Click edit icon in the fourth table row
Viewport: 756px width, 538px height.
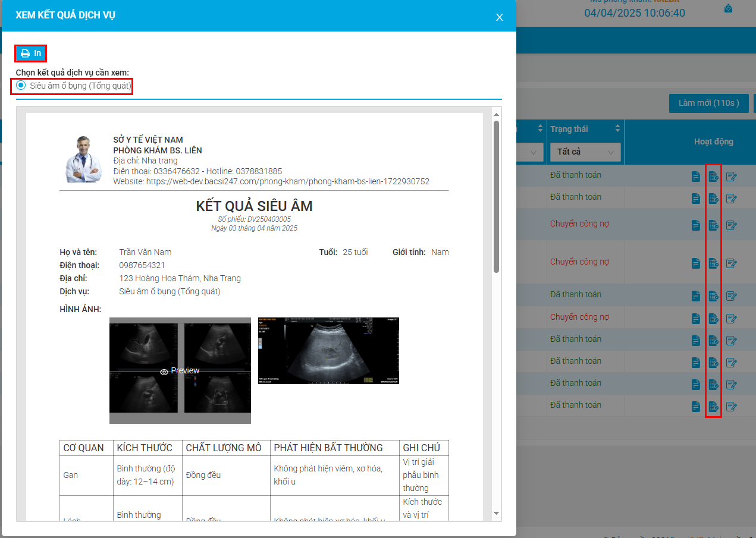click(732, 263)
